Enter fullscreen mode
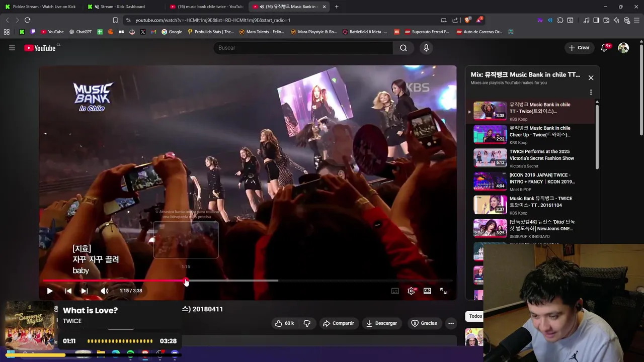Screen dimensions: 644x362 click(x=443, y=291)
